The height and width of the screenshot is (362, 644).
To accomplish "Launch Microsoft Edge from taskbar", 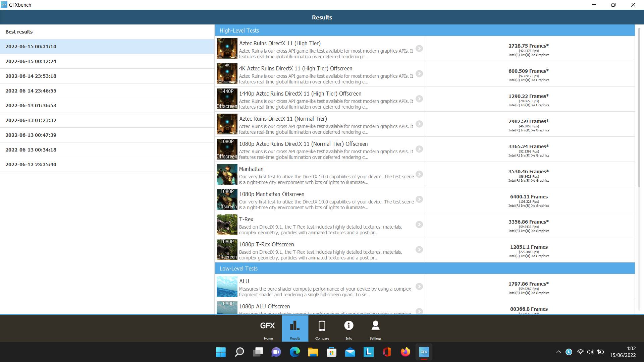I will [x=294, y=352].
